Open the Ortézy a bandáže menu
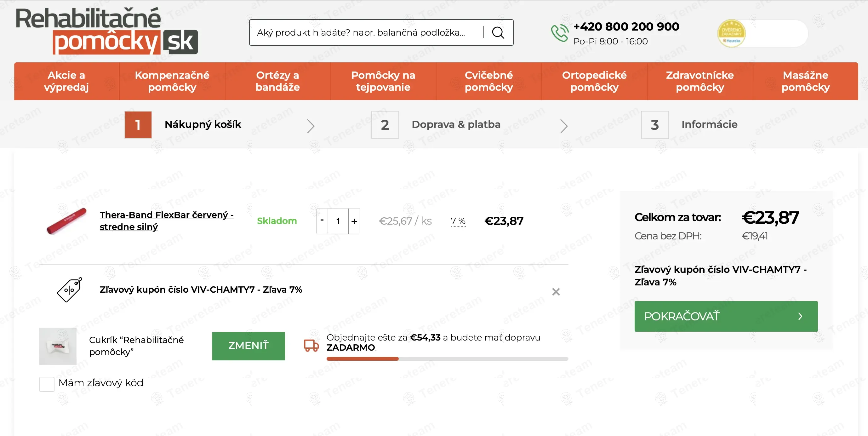The height and width of the screenshot is (436, 868). pos(278,81)
